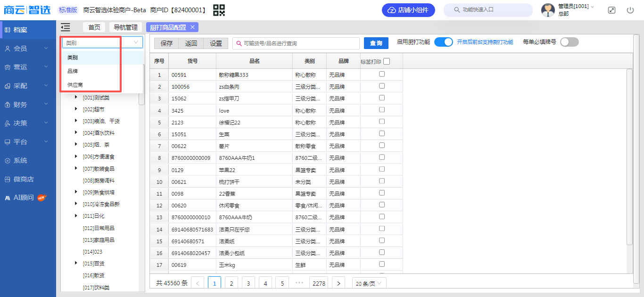Collapse sidebar with the menu fold icon
The height and width of the screenshot is (297, 644).
[66, 27]
